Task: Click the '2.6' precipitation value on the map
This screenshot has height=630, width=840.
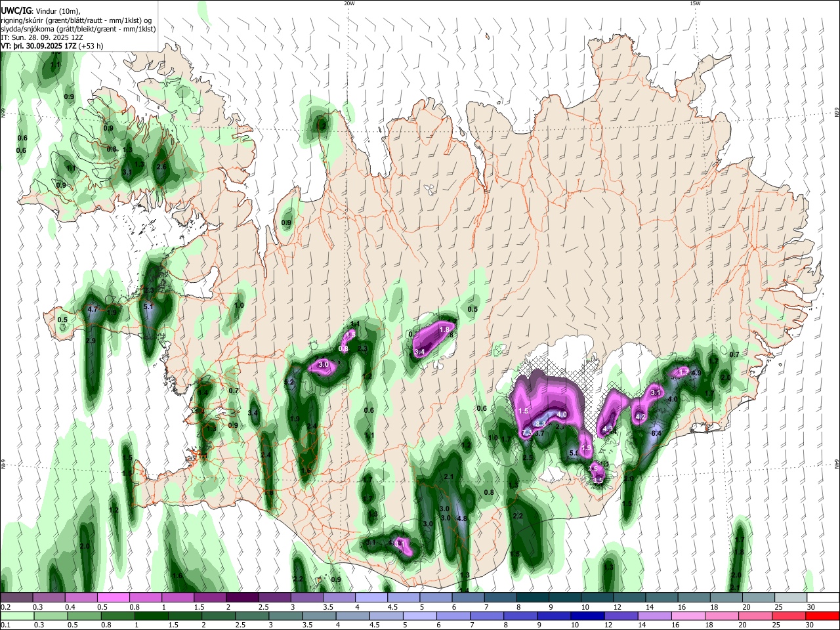Action: pyautogui.click(x=161, y=167)
